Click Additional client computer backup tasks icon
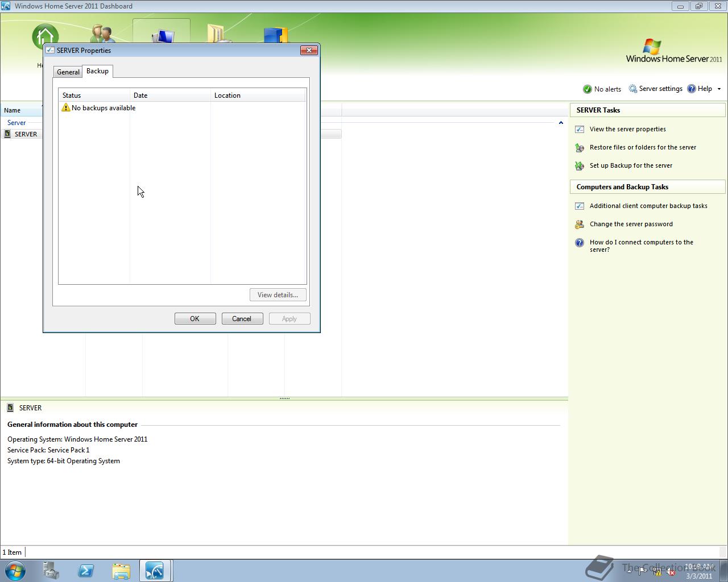 coord(580,206)
